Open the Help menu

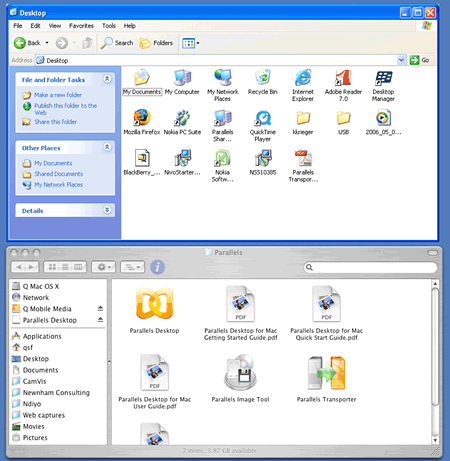pyautogui.click(x=130, y=26)
